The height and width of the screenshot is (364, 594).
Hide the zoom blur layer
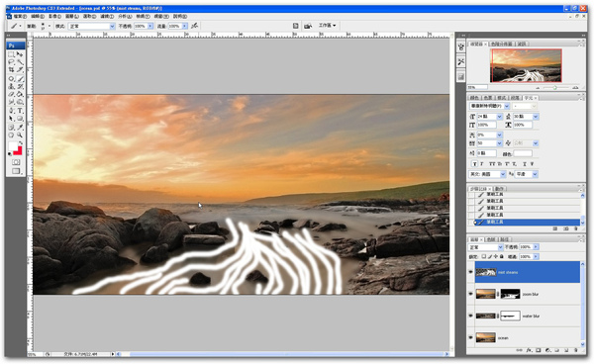pyautogui.click(x=471, y=294)
